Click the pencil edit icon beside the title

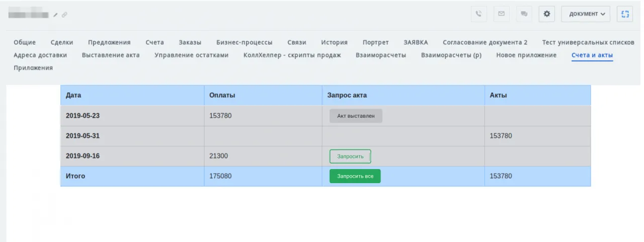pos(56,15)
